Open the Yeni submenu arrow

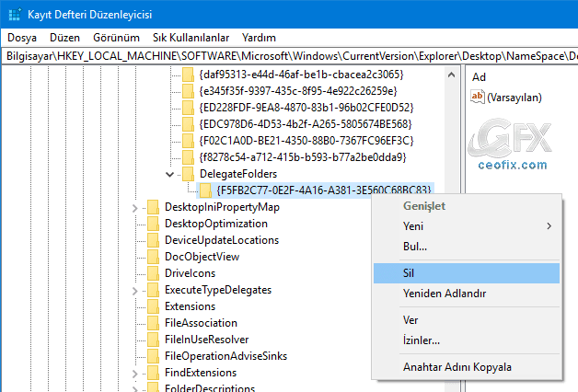coord(549,226)
